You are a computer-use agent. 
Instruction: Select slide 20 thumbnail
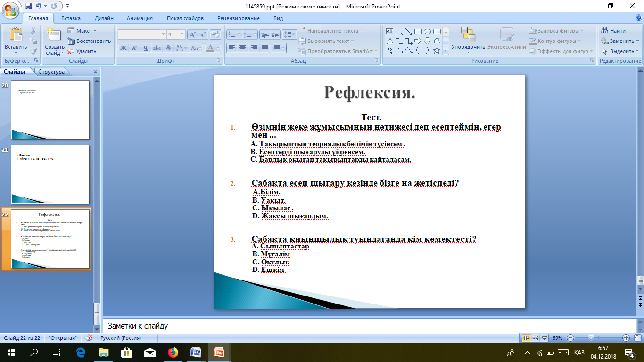[x=50, y=110]
